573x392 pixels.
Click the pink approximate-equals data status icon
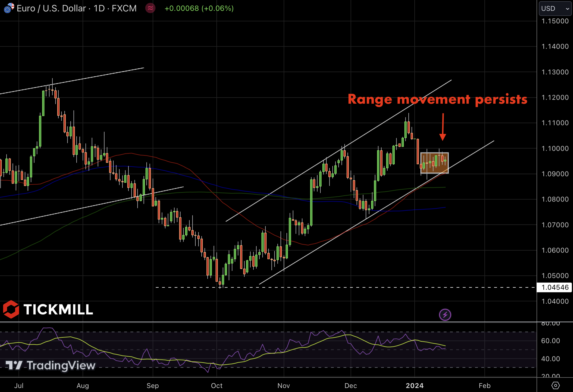click(x=150, y=8)
